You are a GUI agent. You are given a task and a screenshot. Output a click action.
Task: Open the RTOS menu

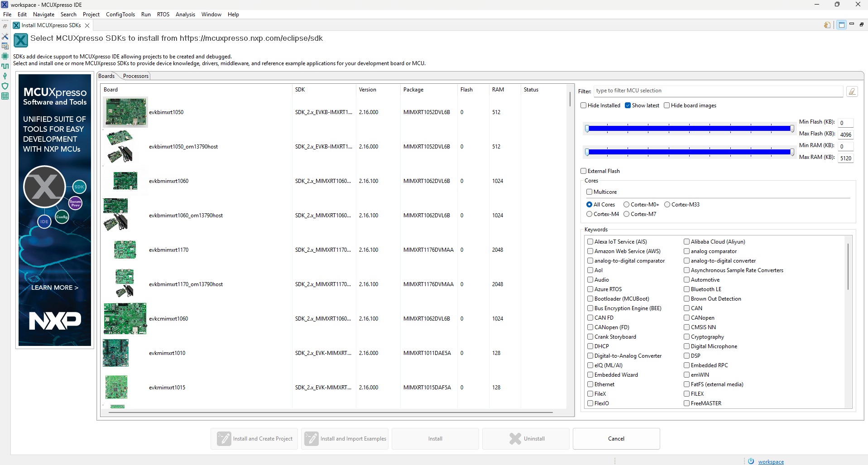tap(163, 14)
